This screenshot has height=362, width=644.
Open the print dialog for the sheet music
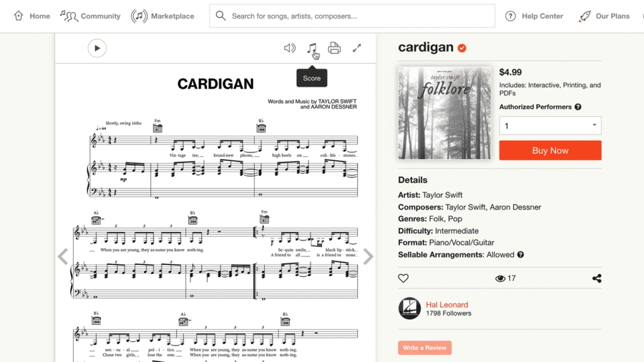[334, 47]
